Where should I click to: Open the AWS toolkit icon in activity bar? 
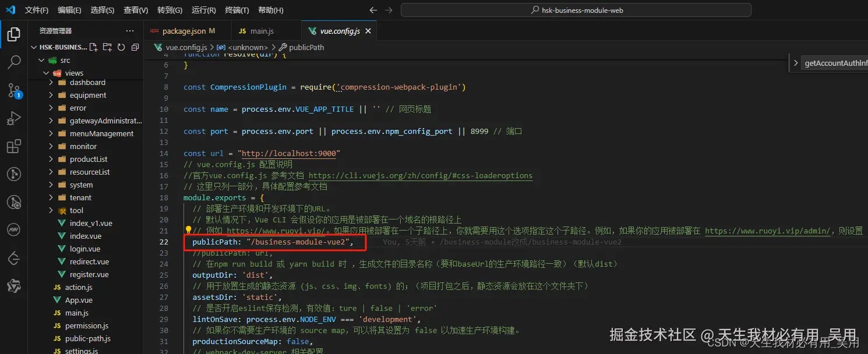coord(13,229)
